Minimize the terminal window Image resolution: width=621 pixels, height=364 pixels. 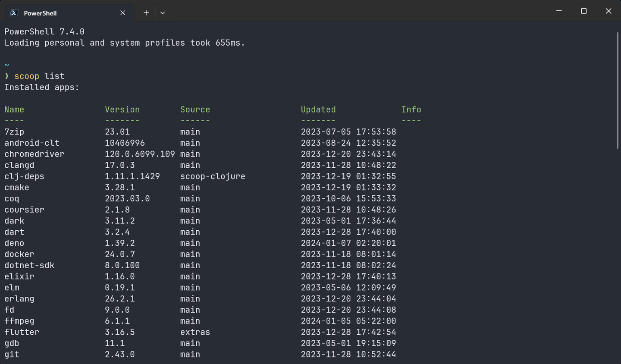click(x=559, y=11)
